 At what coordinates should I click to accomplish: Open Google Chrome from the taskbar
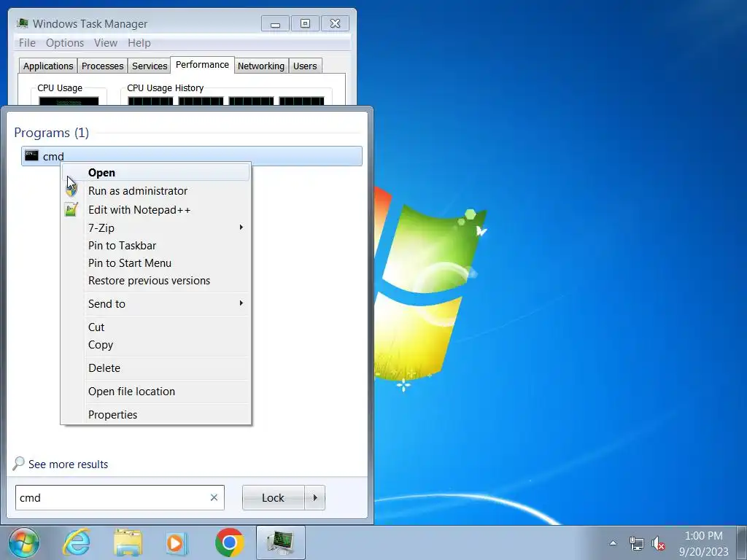[230, 542]
